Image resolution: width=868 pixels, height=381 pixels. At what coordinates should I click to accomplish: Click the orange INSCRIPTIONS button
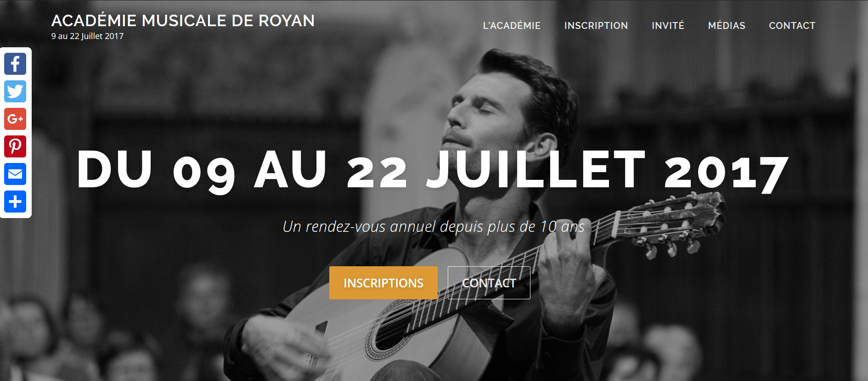(x=383, y=283)
